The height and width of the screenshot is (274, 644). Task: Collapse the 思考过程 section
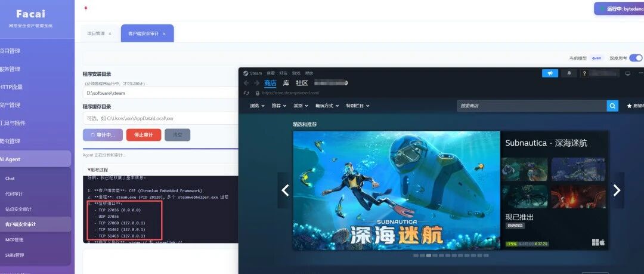coord(98,170)
